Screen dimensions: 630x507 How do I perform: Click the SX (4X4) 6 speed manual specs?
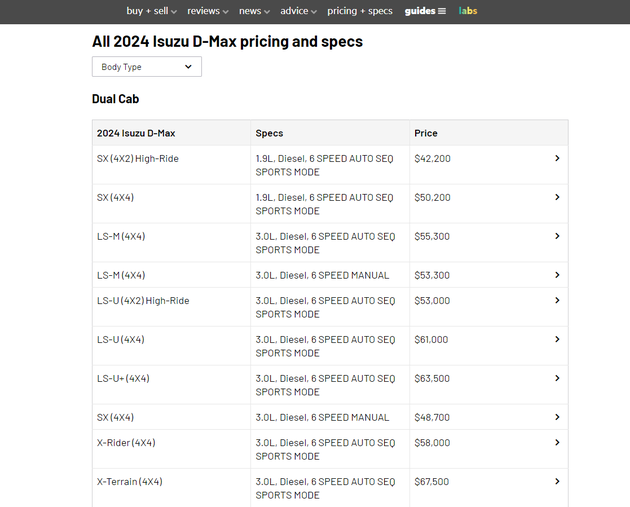[x=322, y=418]
